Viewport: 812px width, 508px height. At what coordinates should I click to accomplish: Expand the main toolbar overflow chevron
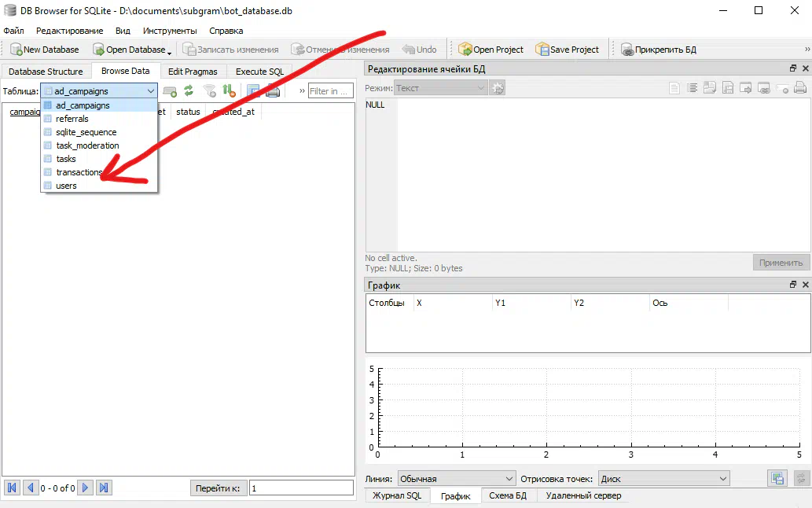806,50
